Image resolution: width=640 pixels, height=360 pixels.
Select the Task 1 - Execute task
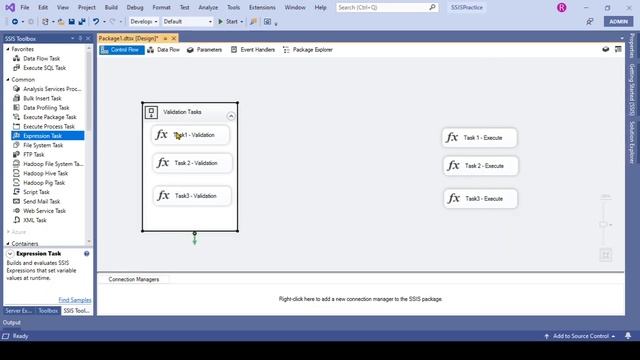click(x=479, y=138)
